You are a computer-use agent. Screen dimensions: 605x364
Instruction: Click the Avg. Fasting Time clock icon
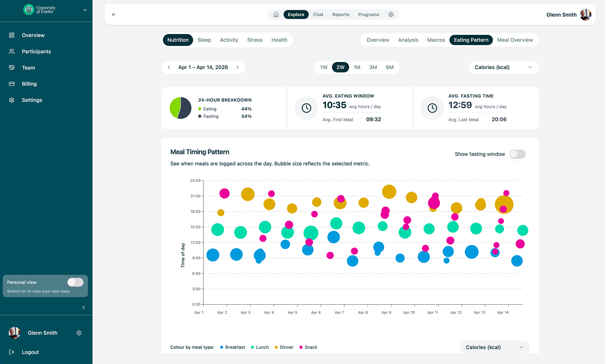pos(432,108)
